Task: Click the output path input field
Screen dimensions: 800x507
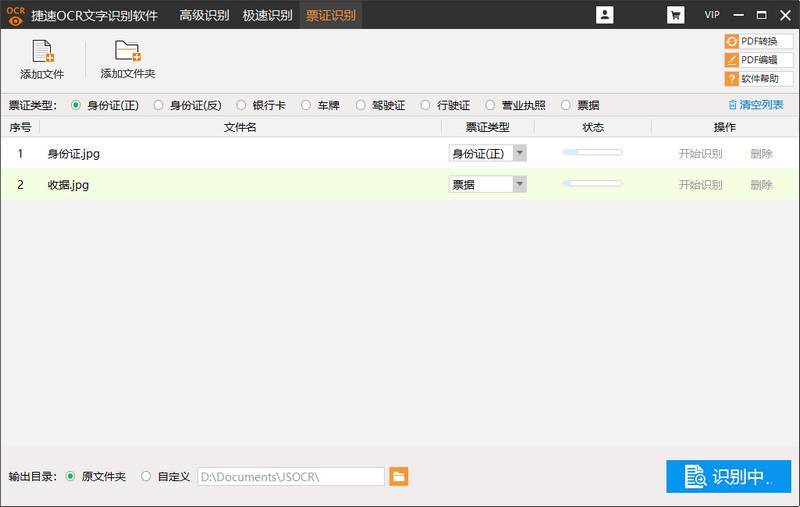Action: coord(291,476)
